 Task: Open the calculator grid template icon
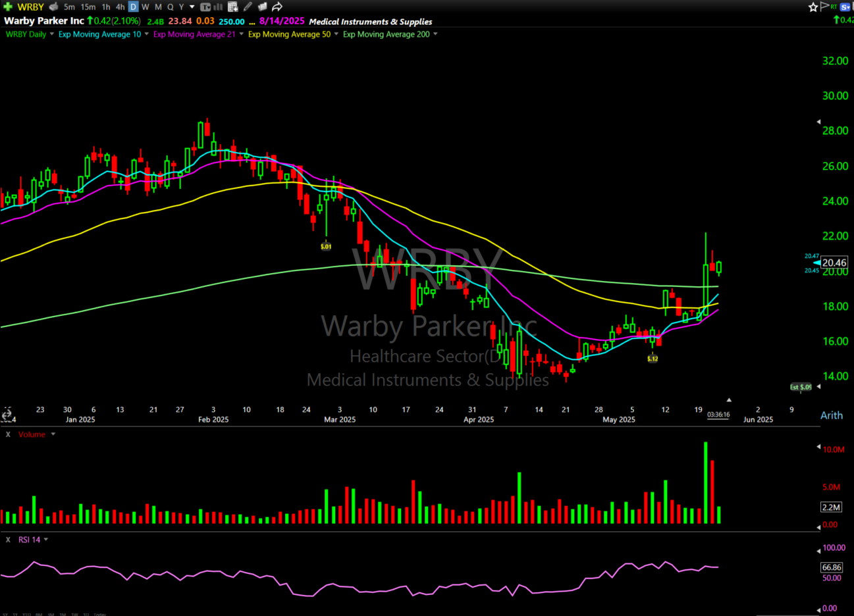pos(232,7)
